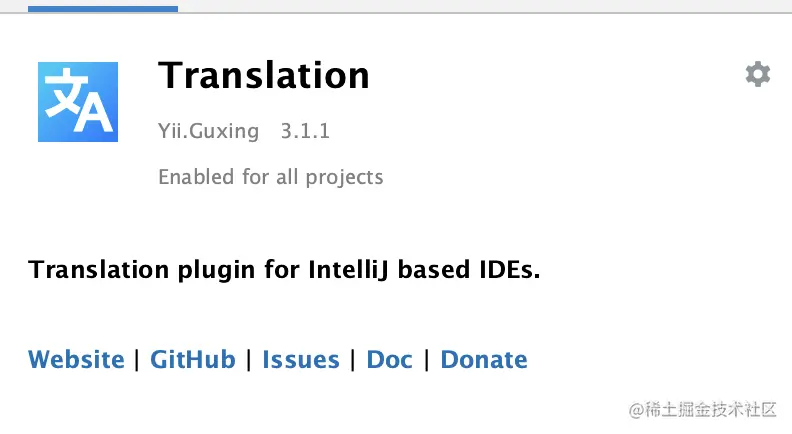This screenshot has width=792, height=434.
Task: Click the 'Enabled for all projects' status text
Action: click(x=271, y=177)
